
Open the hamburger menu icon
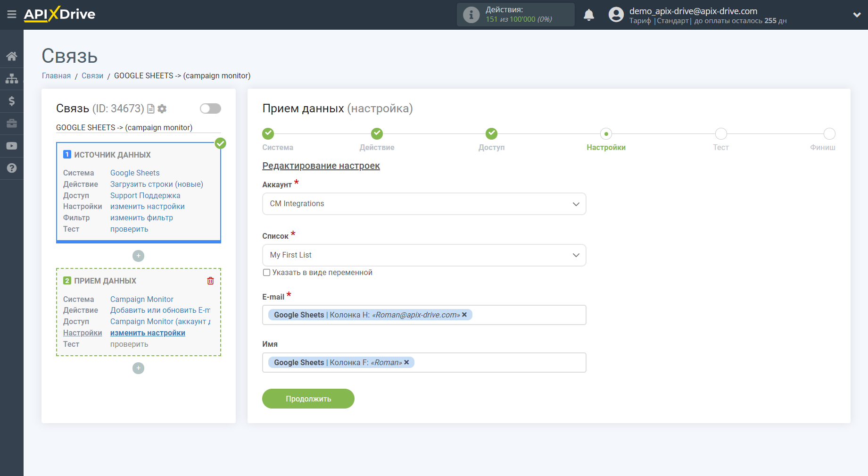[12, 15]
